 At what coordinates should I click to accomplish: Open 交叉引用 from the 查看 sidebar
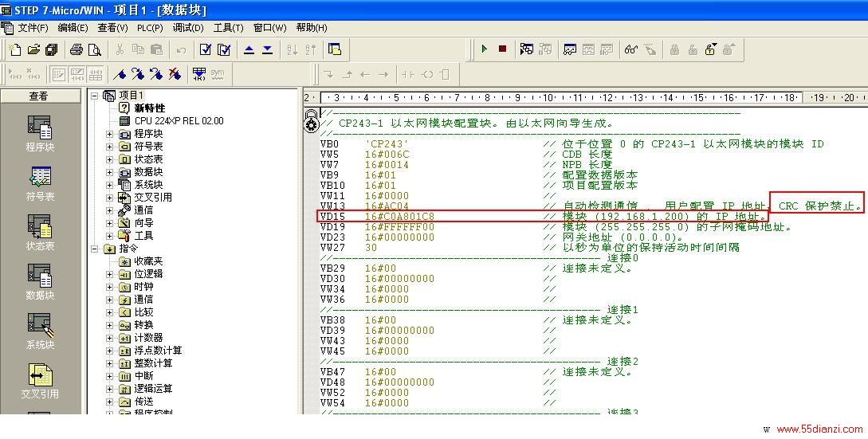click(x=40, y=381)
